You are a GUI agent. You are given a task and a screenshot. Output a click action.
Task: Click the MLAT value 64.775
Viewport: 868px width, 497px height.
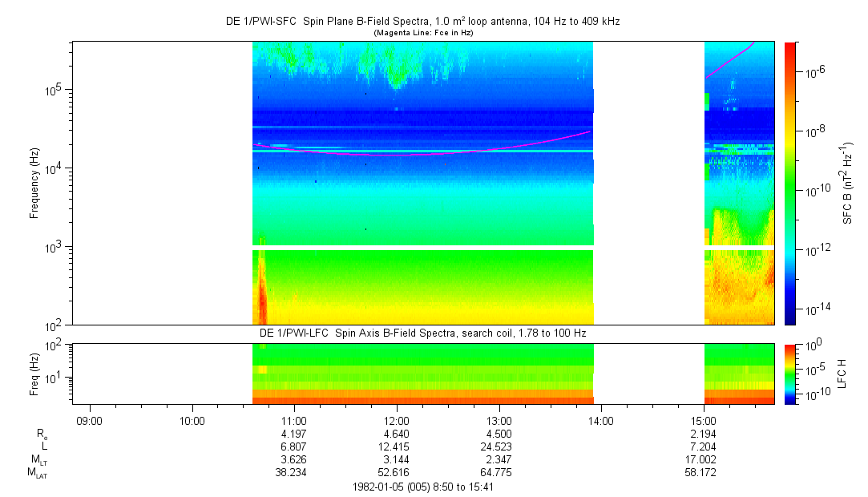tap(499, 473)
